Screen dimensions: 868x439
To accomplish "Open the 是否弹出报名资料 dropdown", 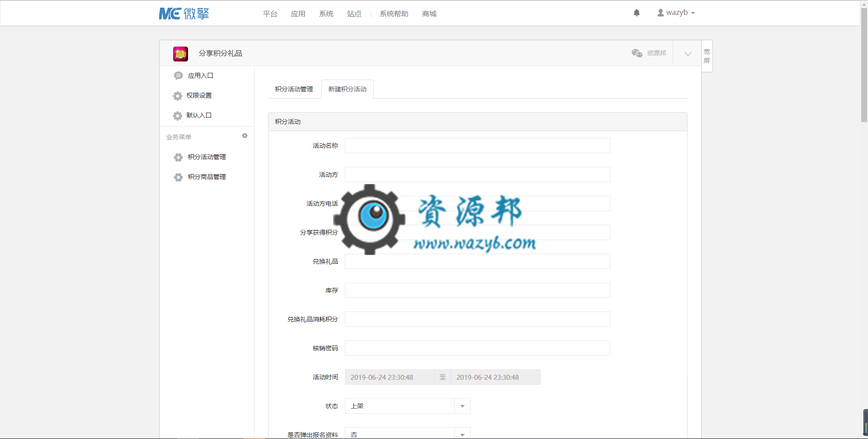I will tap(408, 433).
